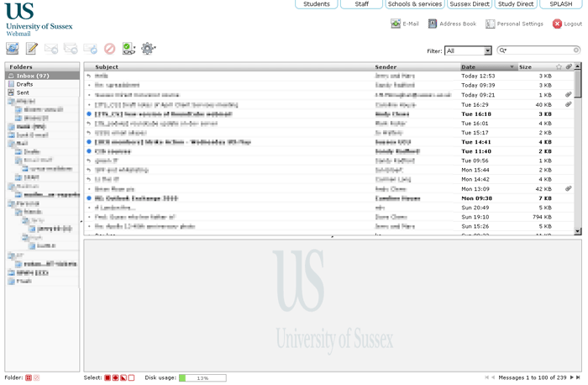This screenshot has height=385, width=588.
Task: Open the Staff tab
Action: pos(361,4)
